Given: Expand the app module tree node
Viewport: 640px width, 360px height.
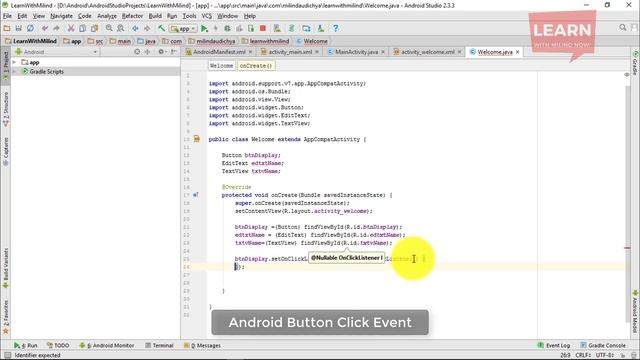Looking at the screenshot, I should [x=14, y=62].
